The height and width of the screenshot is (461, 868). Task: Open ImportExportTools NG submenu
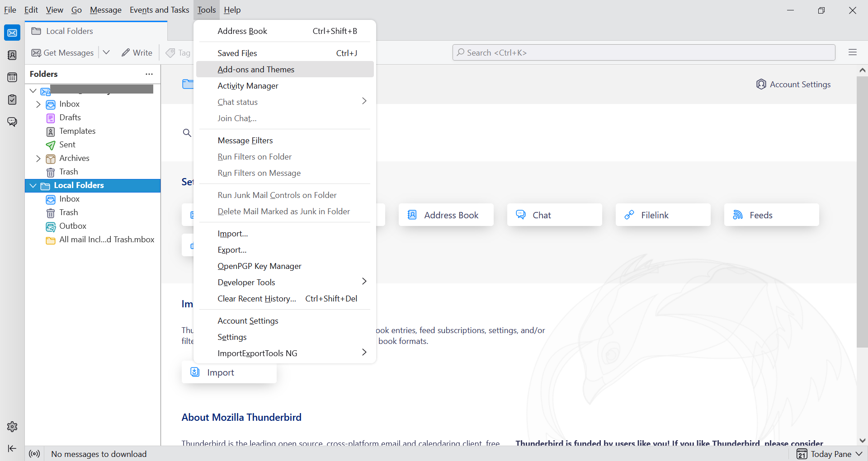click(x=285, y=353)
